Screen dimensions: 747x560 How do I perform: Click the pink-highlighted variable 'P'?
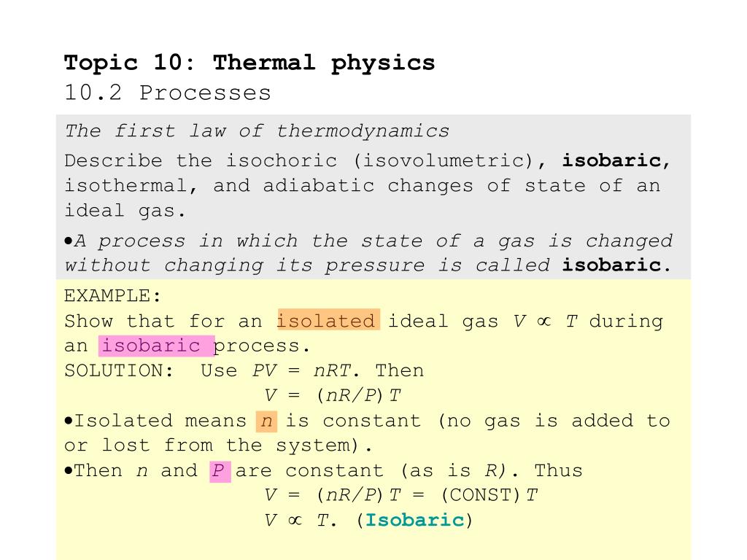[220, 472]
